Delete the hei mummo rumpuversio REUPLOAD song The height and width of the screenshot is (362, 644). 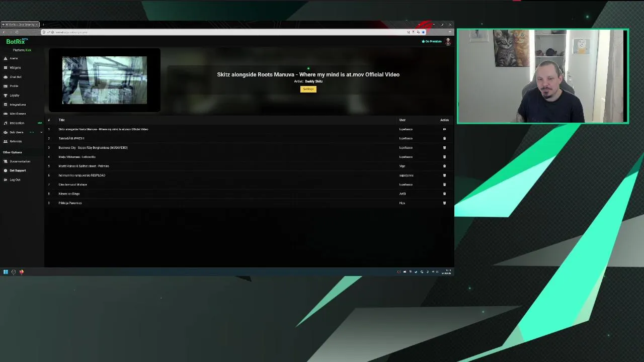pos(444,175)
